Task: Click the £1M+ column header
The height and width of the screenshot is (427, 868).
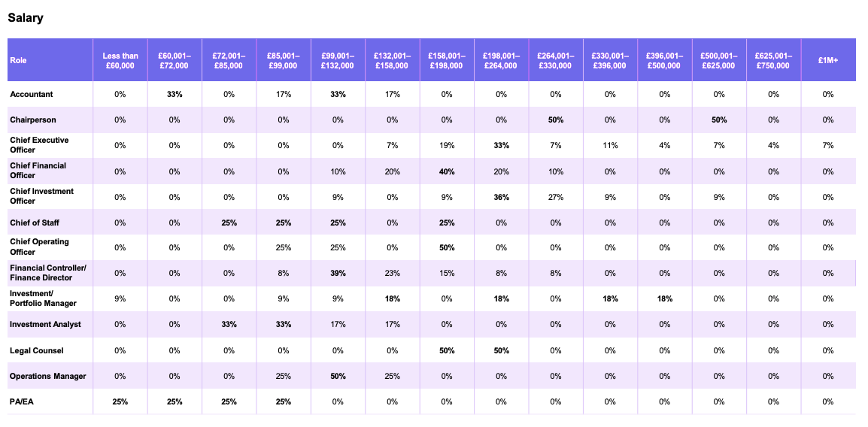Action: [x=828, y=60]
